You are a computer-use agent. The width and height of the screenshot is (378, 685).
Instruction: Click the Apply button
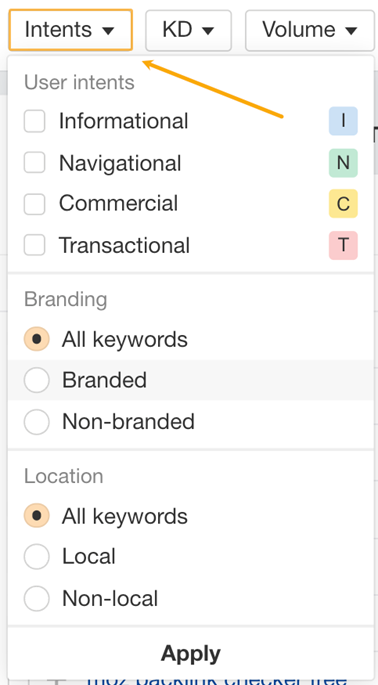click(x=191, y=654)
